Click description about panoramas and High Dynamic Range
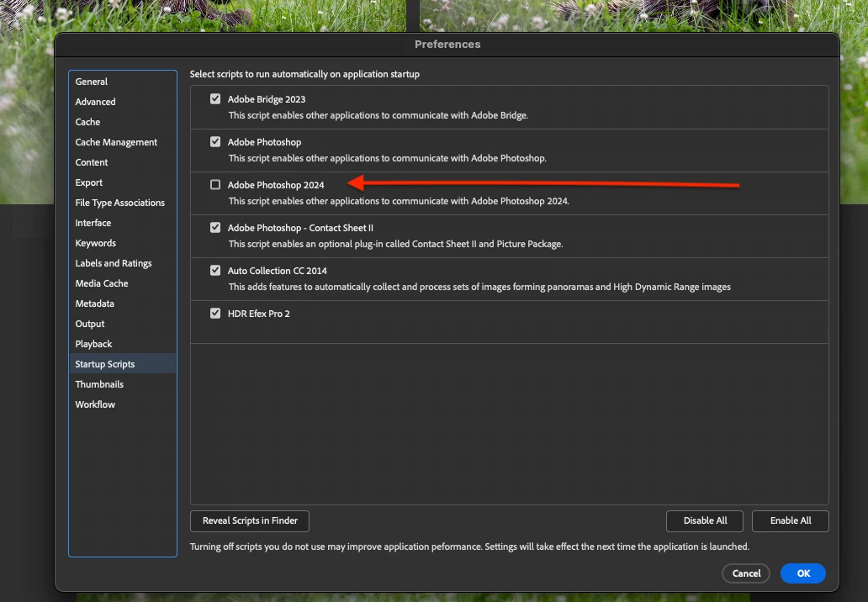The image size is (868, 602). (x=479, y=287)
